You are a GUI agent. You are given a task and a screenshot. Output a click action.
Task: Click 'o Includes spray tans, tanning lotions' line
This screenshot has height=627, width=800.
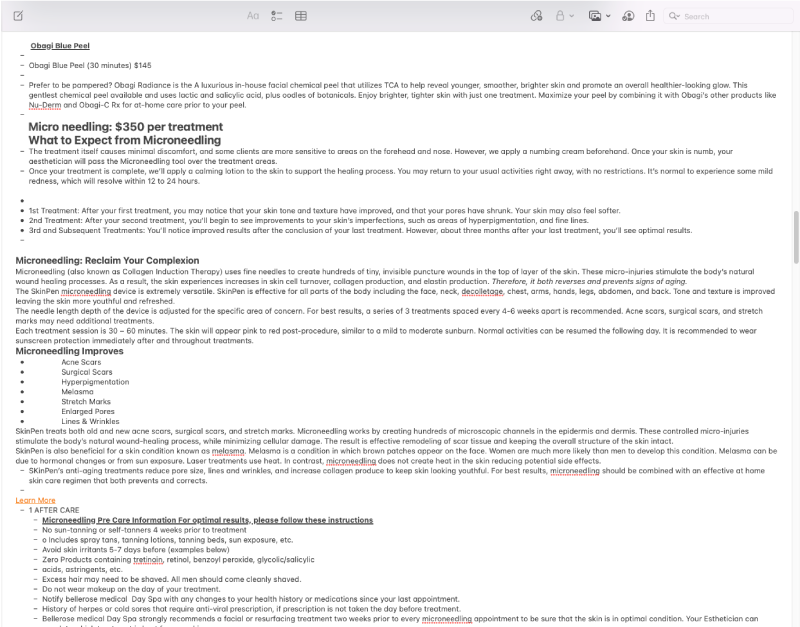(167, 540)
